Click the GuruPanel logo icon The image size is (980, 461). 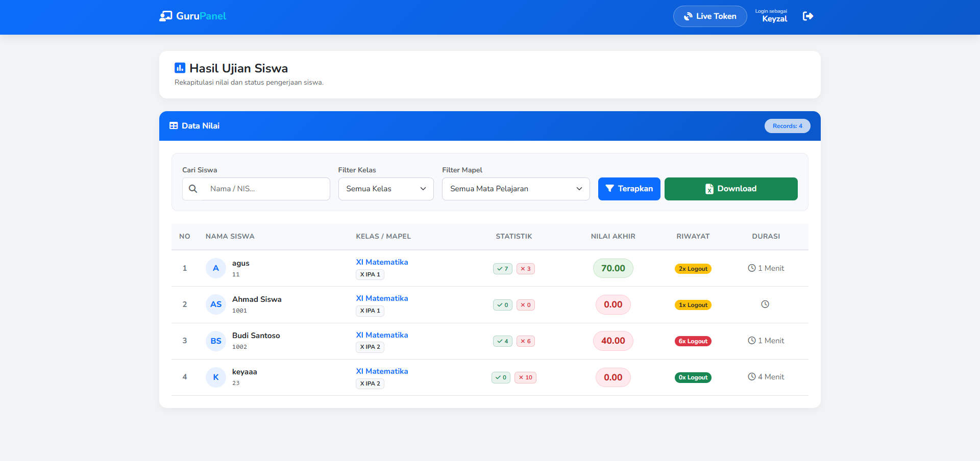point(165,16)
